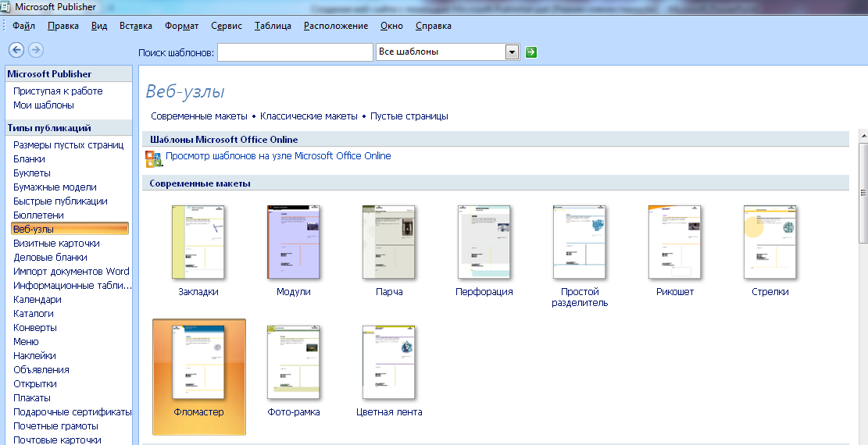Open 'Приступая к работе' in sidebar
The height and width of the screenshot is (445, 868).
58,91
